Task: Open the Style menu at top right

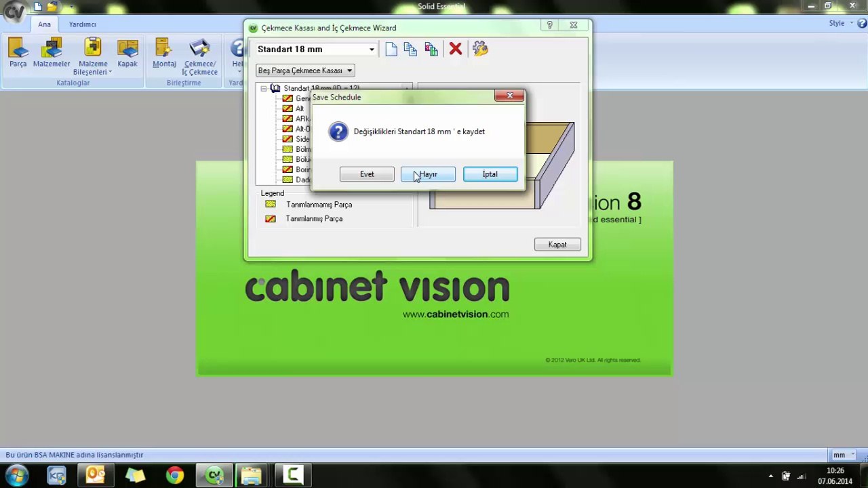Action: click(x=840, y=23)
